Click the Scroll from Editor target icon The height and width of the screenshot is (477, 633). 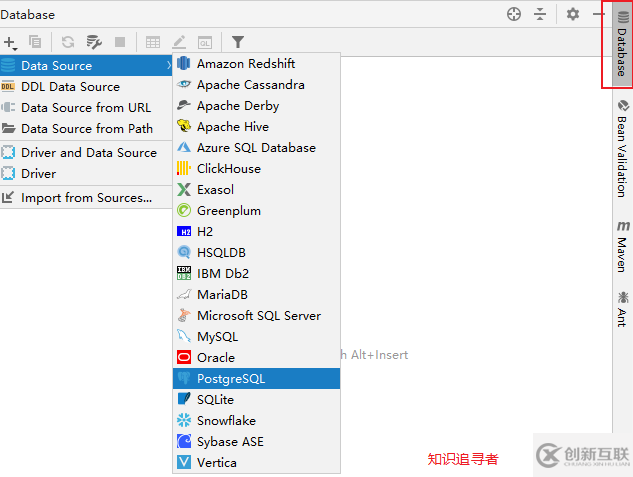point(514,14)
